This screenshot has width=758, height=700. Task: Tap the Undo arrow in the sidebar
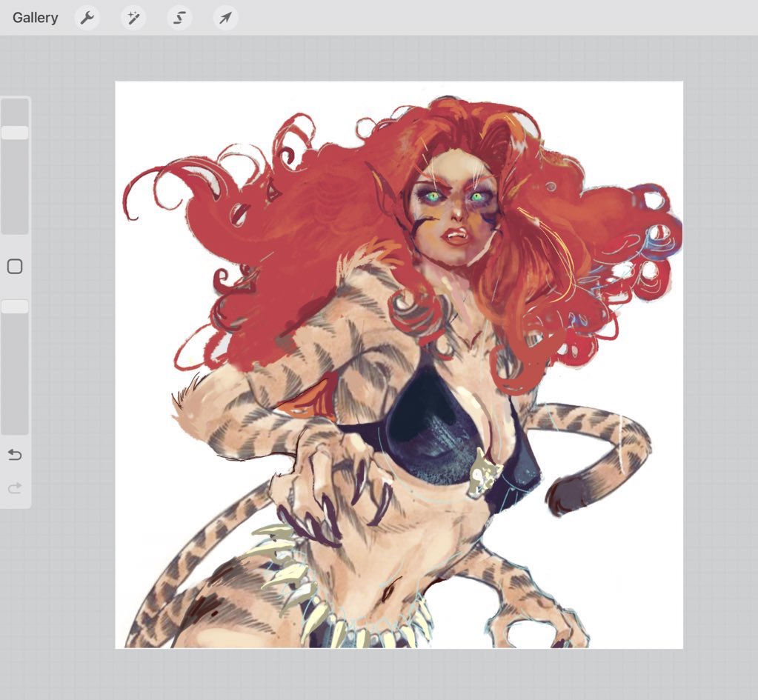point(15,455)
